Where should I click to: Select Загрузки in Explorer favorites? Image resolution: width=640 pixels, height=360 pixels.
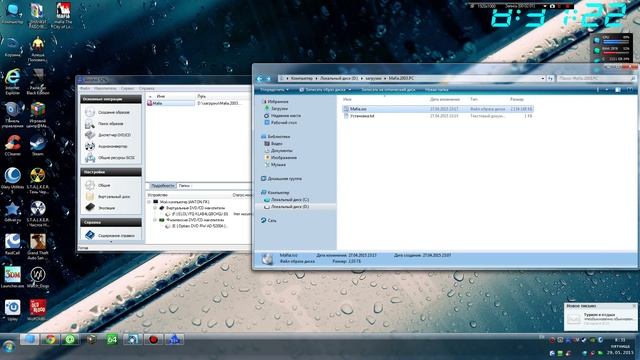click(276, 109)
